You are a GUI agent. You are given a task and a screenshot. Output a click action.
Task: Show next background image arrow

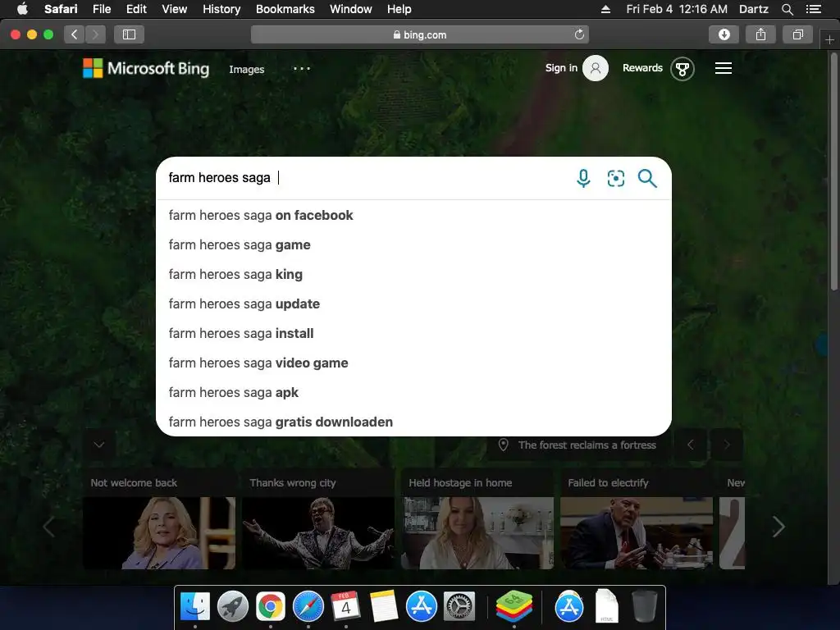click(x=727, y=445)
